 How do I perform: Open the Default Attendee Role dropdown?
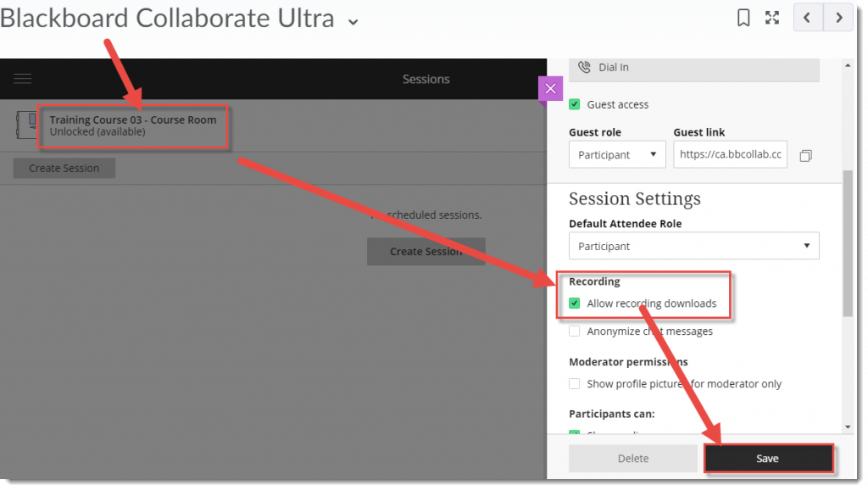click(x=693, y=246)
